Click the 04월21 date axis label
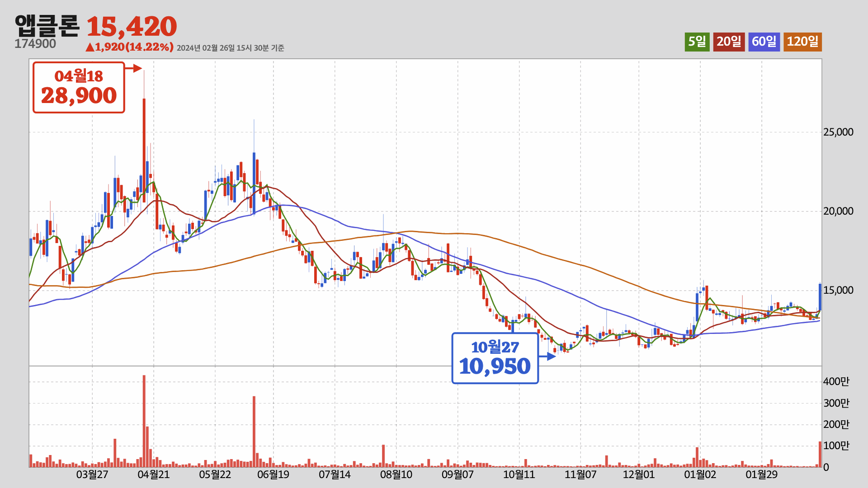 (154, 474)
